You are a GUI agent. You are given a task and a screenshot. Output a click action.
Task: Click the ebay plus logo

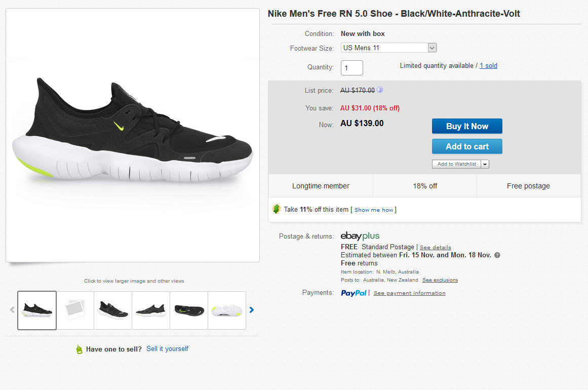coord(360,236)
